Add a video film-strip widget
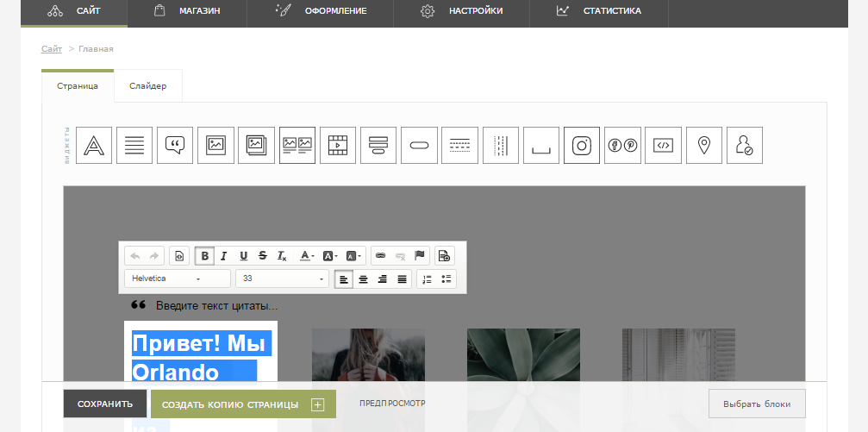 click(x=338, y=145)
